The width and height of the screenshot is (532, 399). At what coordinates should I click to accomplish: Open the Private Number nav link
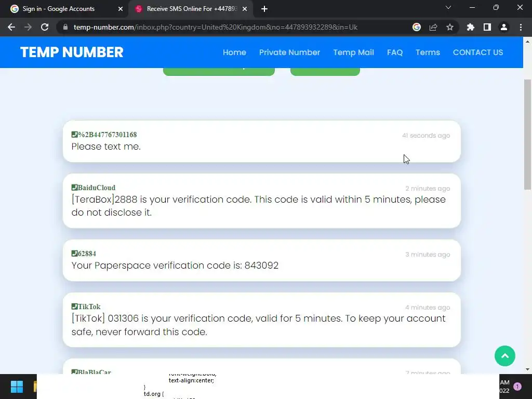pos(289,52)
